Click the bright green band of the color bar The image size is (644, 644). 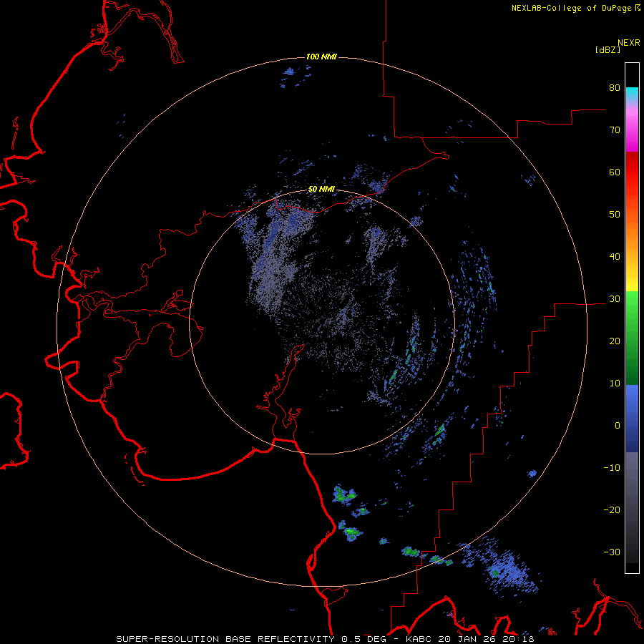(x=632, y=306)
